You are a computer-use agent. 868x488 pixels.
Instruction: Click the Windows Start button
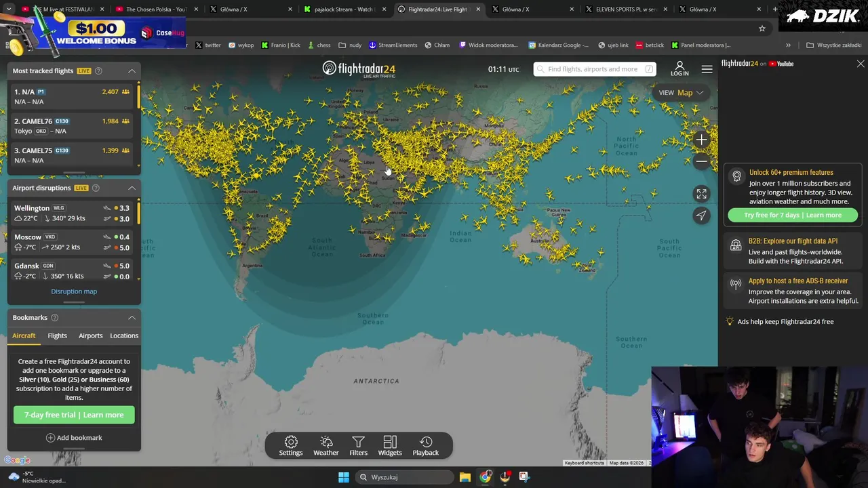click(344, 477)
